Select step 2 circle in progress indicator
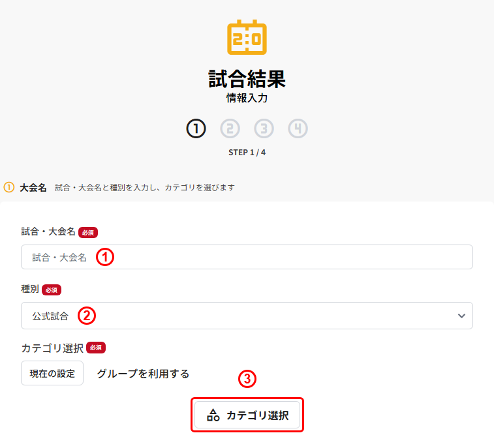The width and height of the screenshot is (494, 448). [230, 128]
